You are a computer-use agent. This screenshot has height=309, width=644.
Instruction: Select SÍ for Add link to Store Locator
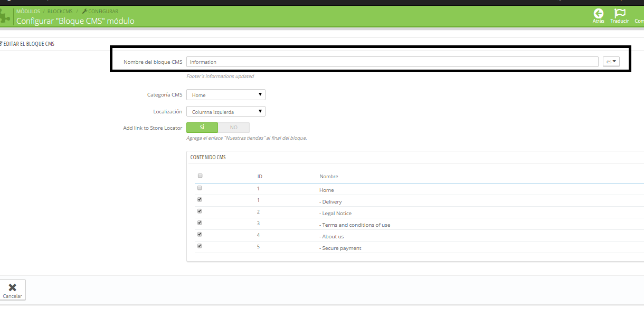click(x=202, y=128)
